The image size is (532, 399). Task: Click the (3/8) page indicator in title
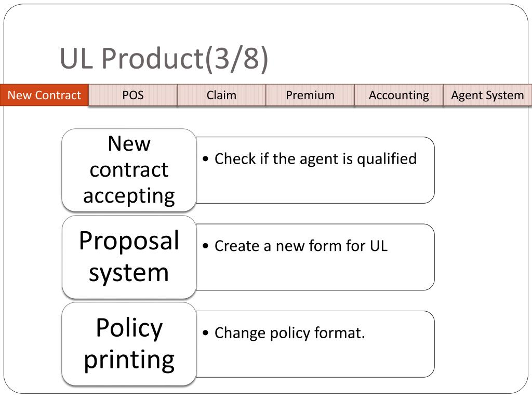236,59
